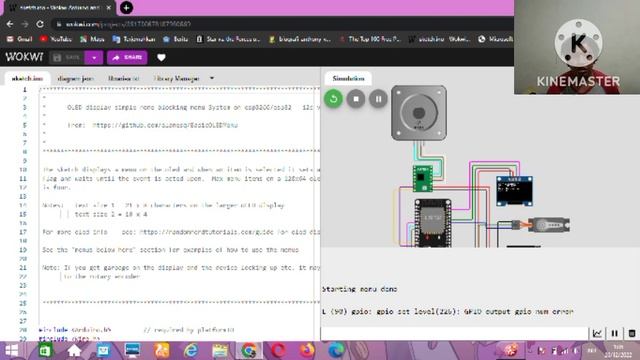
Task: Open the Library Manager tab
Action: point(177,78)
